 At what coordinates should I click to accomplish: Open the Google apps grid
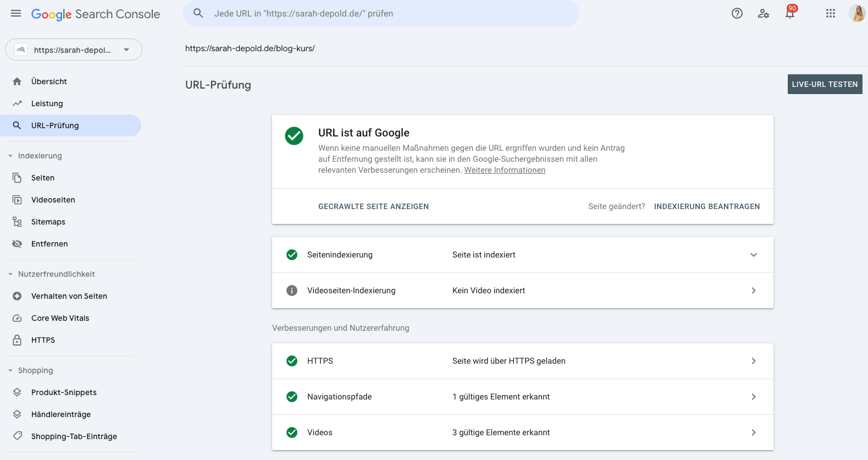click(x=831, y=13)
